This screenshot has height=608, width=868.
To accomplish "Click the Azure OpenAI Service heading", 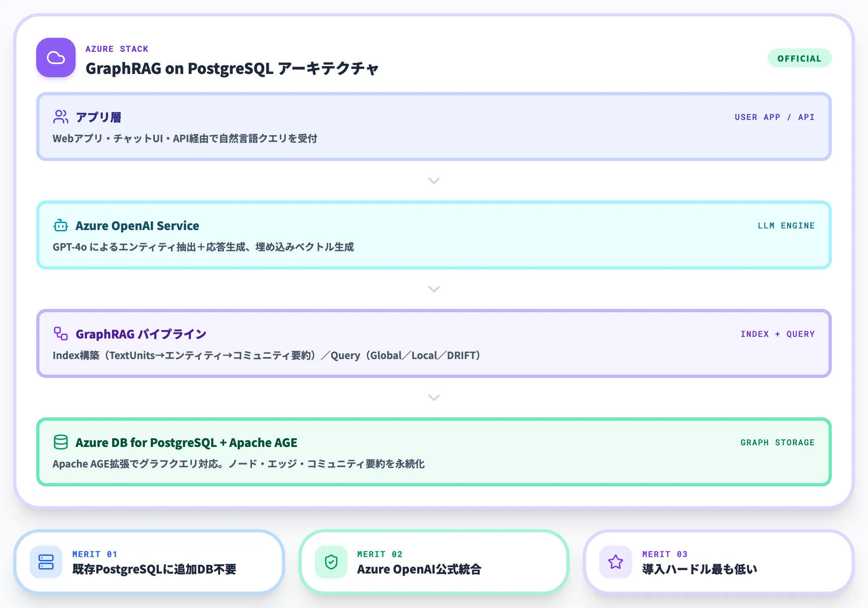I will [x=137, y=226].
